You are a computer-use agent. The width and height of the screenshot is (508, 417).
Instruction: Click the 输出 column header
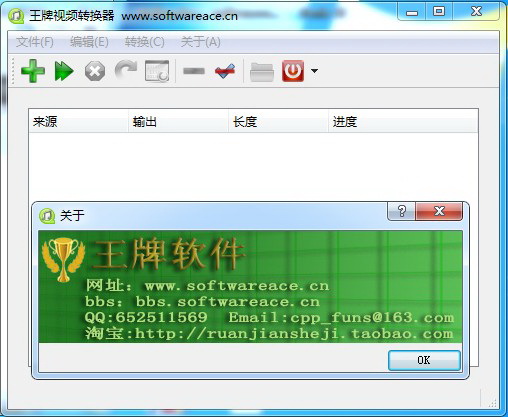[x=178, y=121]
